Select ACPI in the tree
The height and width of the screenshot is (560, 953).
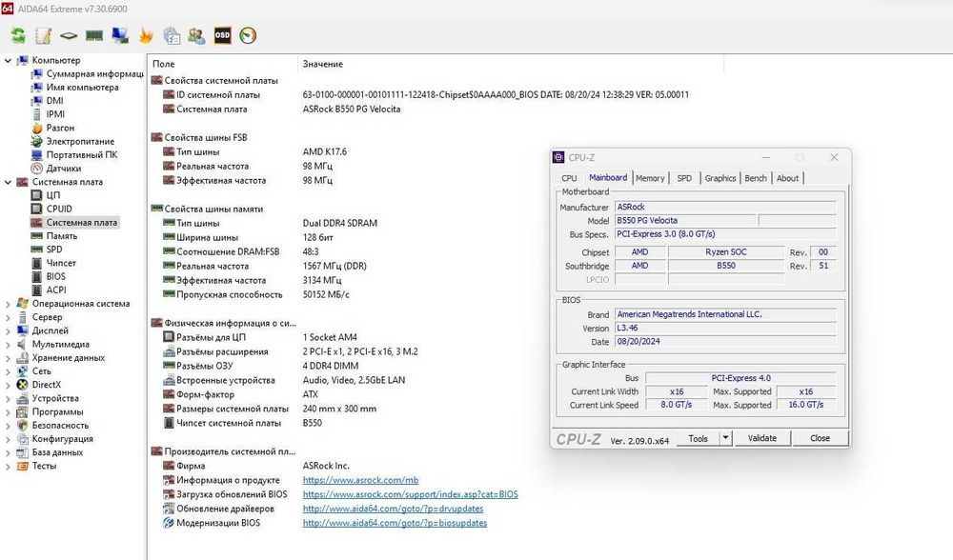tap(56, 290)
